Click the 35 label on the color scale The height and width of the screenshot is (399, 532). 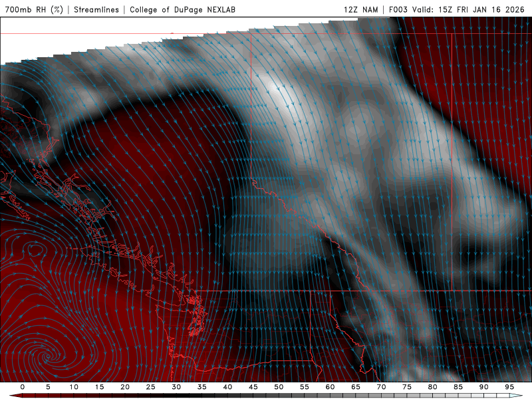tap(202, 387)
